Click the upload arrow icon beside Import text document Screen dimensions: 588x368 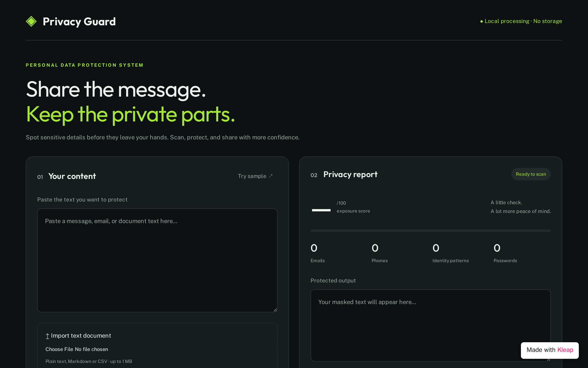47,336
